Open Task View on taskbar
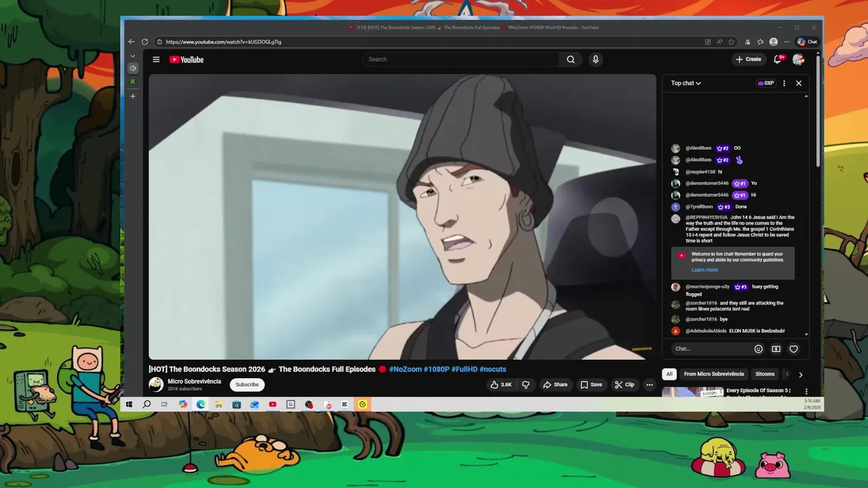 tap(164, 405)
